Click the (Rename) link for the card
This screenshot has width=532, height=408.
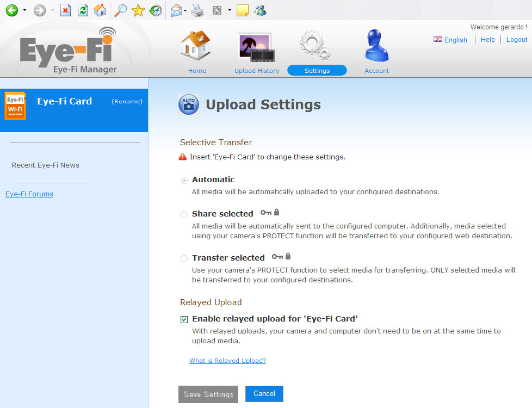[x=127, y=102]
